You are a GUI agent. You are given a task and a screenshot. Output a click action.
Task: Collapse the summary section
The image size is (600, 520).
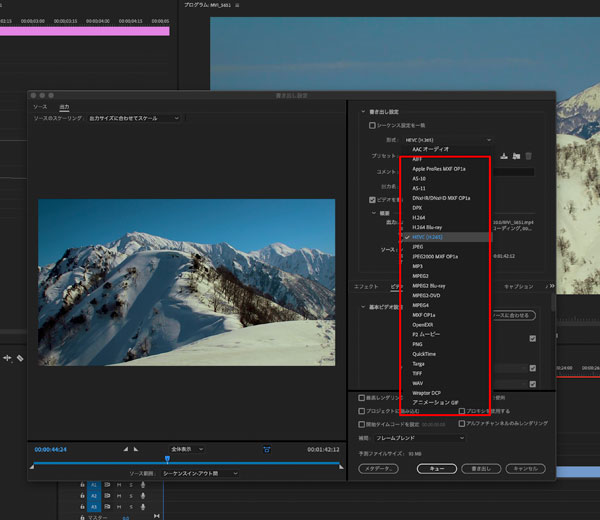point(374,213)
